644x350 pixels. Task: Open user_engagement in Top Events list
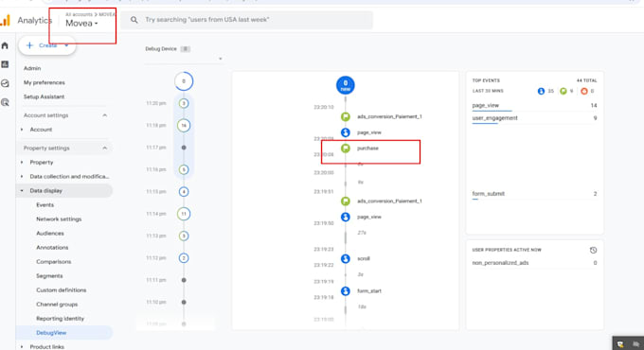click(494, 118)
